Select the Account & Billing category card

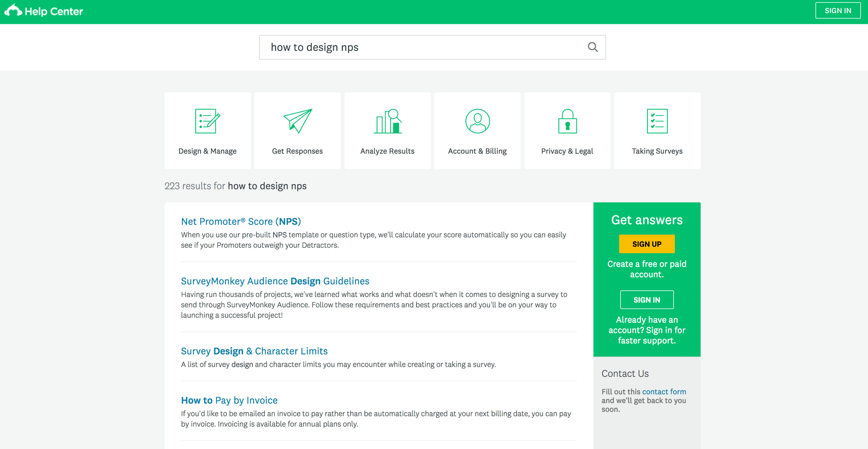[x=477, y=131]
